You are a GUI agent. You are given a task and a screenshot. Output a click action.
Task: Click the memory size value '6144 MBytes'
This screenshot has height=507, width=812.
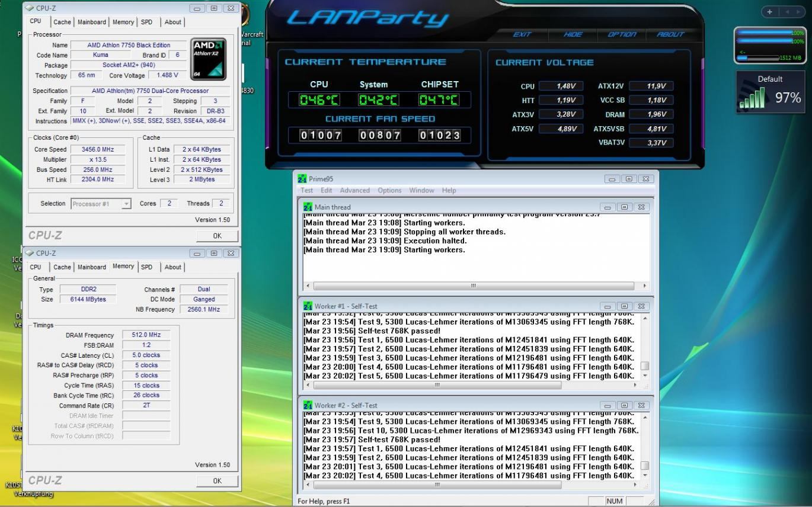click(x=89, y=299)
